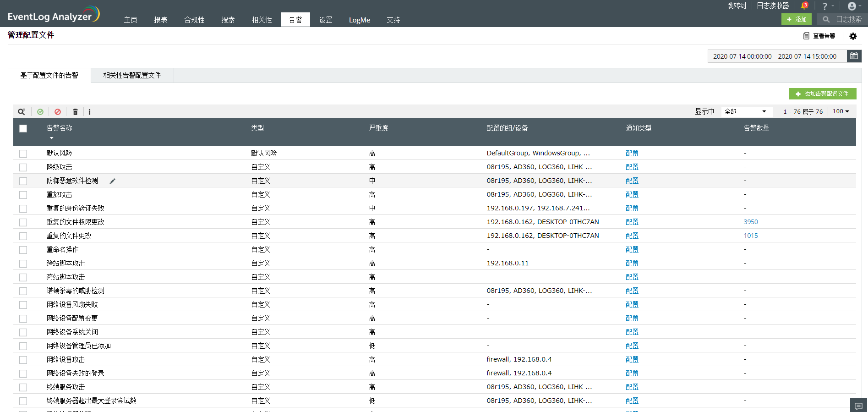This screenshot has height=412, width=868.
Task: Select the checkbox for 重放攻击 row
Action: tap(23, 195)
